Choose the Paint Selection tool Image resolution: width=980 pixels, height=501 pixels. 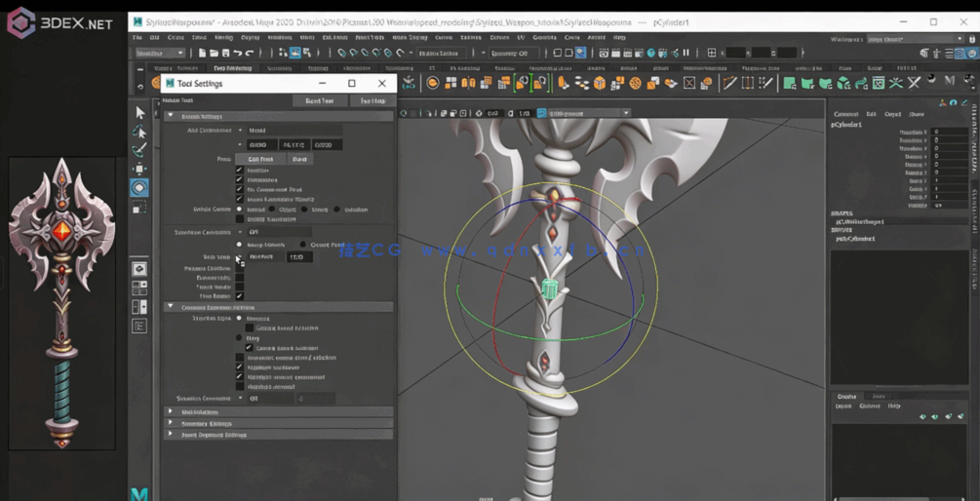tap(139, 150)
